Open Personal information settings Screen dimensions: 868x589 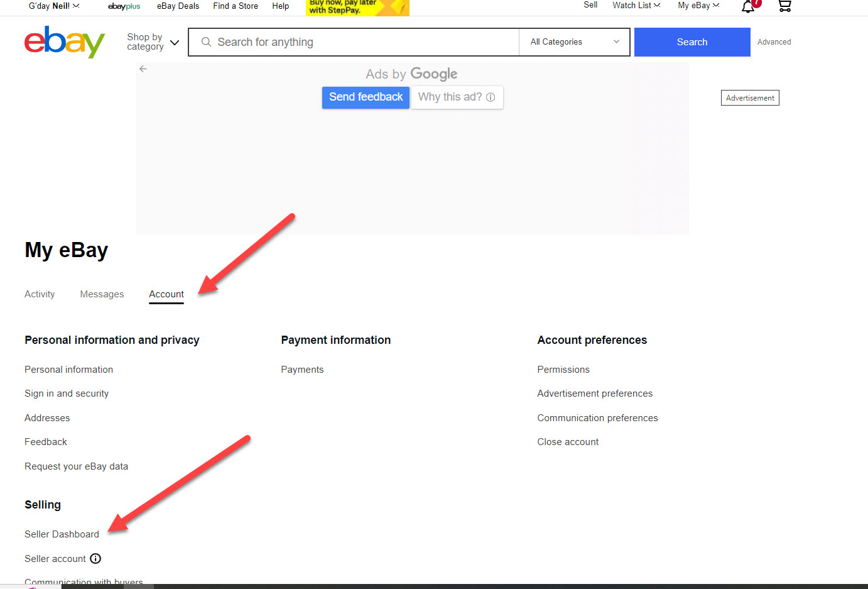68,370
